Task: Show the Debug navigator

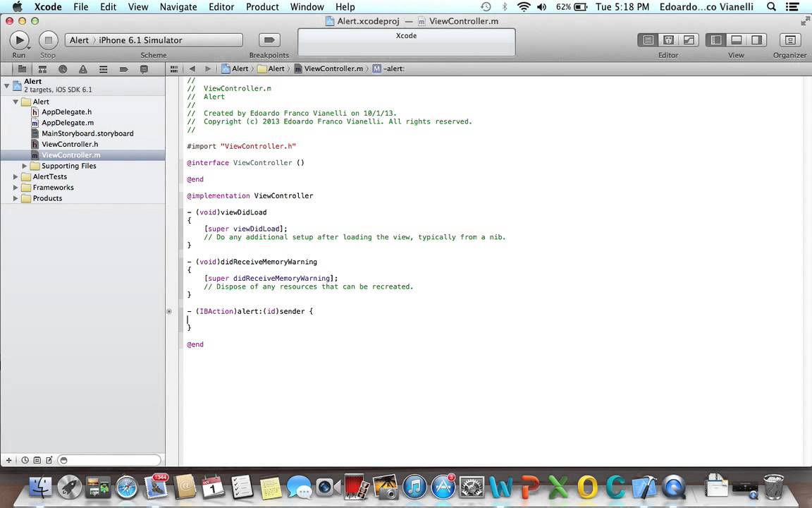Action: [x=104, y=69]
